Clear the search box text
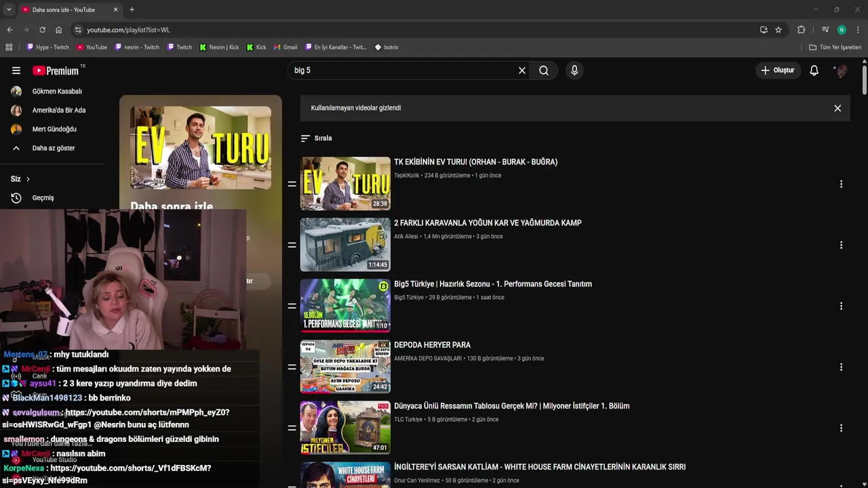This screenshot has height=488, width=868. (x=522, y=70)
